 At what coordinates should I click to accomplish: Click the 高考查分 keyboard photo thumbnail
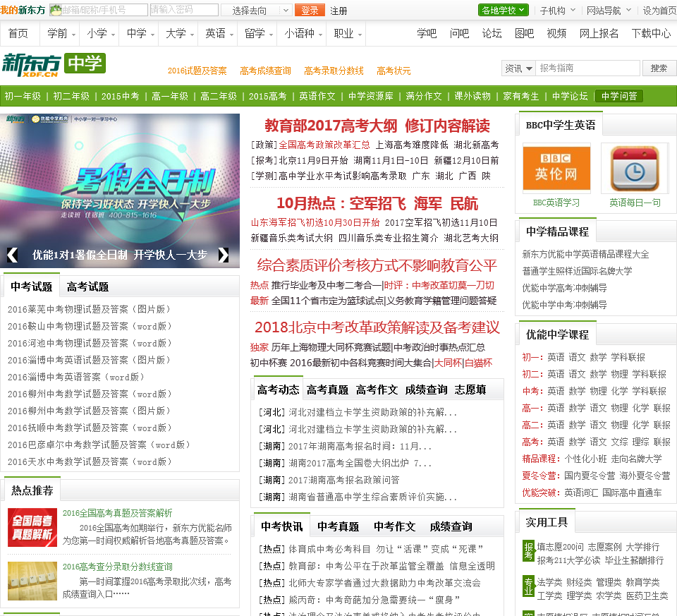(x=32, y=581)
